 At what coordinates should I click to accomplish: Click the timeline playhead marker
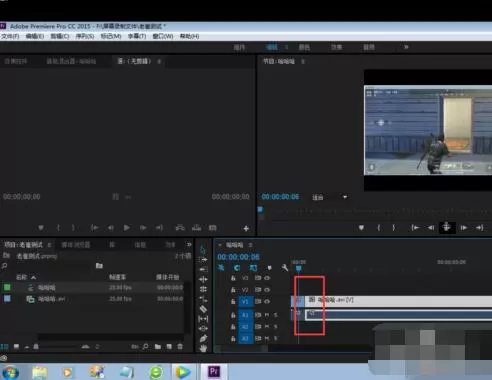coord(299,268)
